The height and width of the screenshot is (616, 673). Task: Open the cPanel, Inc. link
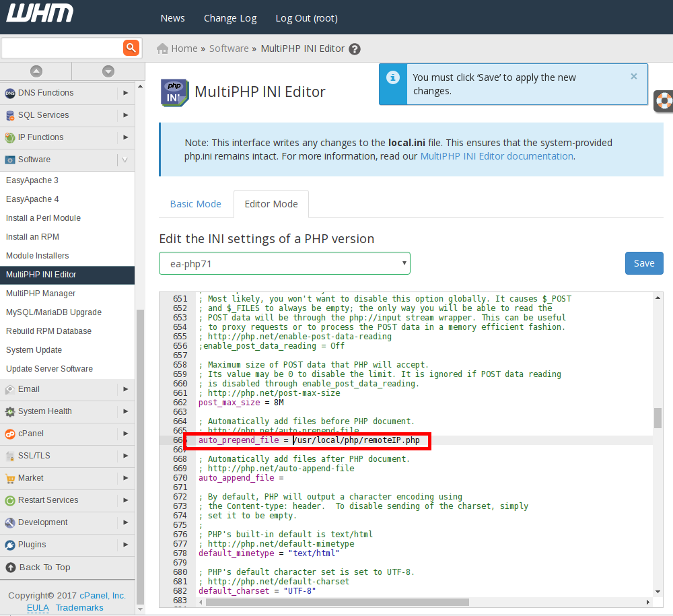(x=102, y=596)
